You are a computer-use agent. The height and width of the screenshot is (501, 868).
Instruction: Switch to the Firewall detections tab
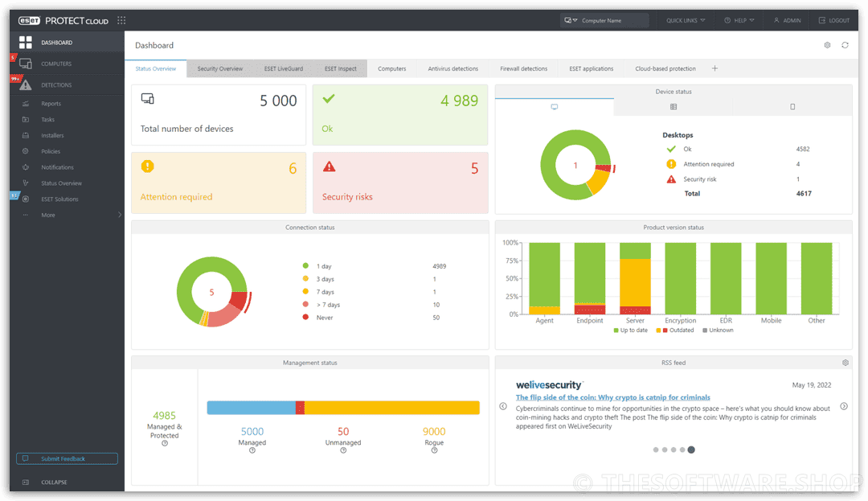[x=524, y=68]
